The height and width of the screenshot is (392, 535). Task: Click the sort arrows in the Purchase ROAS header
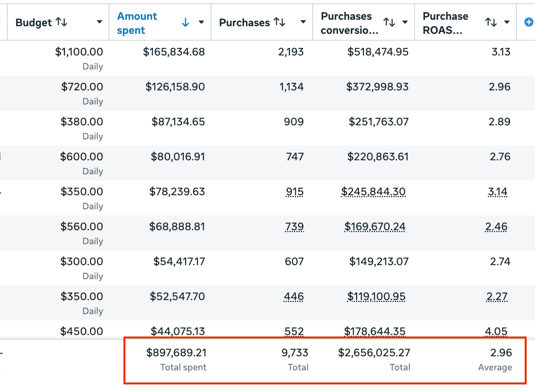click(x=491, y=23)
